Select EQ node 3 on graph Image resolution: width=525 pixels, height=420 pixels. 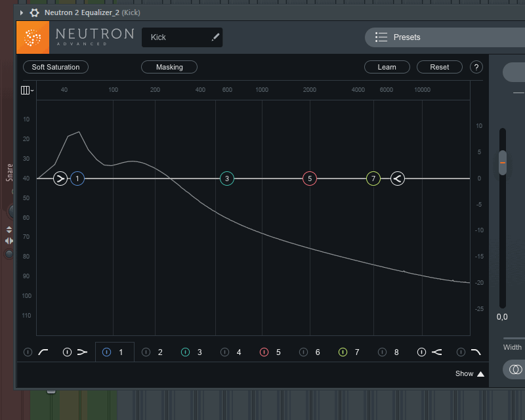[227, 178]
